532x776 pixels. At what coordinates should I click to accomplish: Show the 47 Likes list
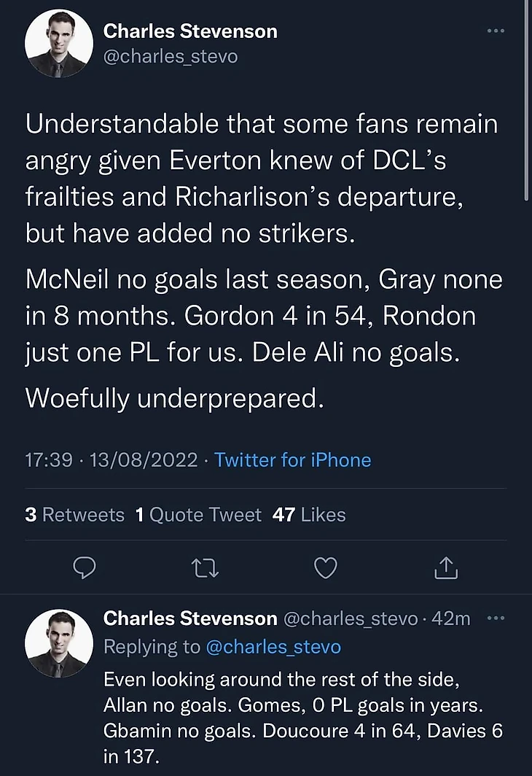[308, 515]
